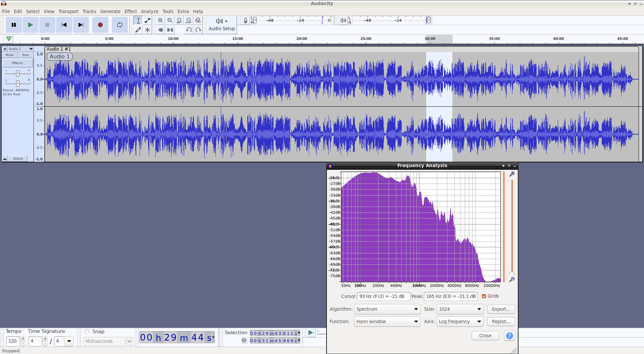Open the Analyze menu
The image size is (644, 354).
click(150, 11)
